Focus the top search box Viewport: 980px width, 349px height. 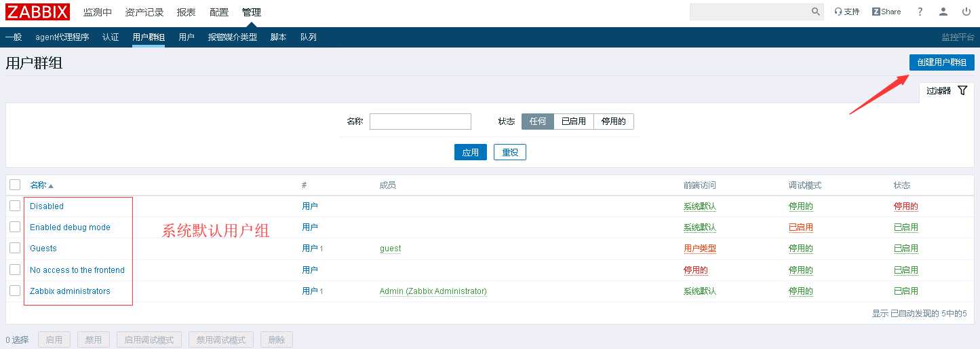[750, 12]
